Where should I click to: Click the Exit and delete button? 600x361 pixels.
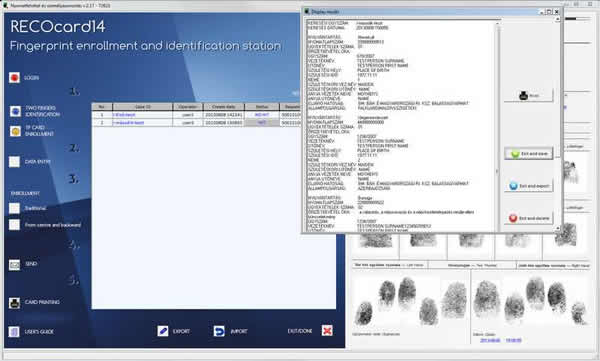click(528, 218)
